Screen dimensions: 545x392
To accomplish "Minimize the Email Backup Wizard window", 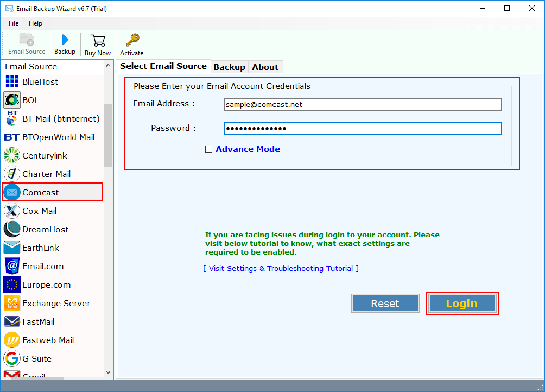I will coord(483,8).
